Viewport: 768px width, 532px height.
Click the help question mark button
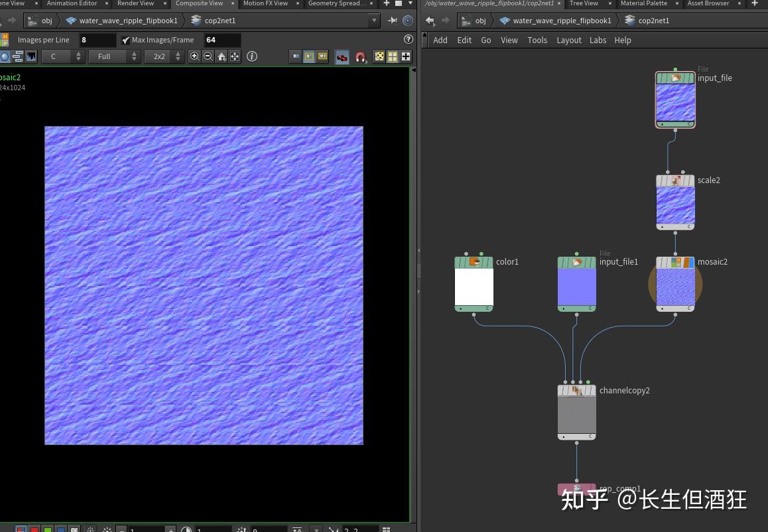408,39
